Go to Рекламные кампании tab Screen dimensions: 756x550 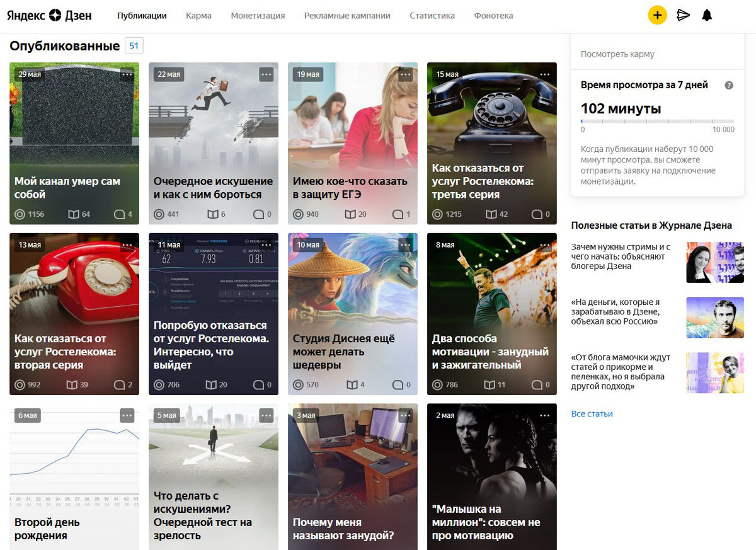click(x=347, y=16)
